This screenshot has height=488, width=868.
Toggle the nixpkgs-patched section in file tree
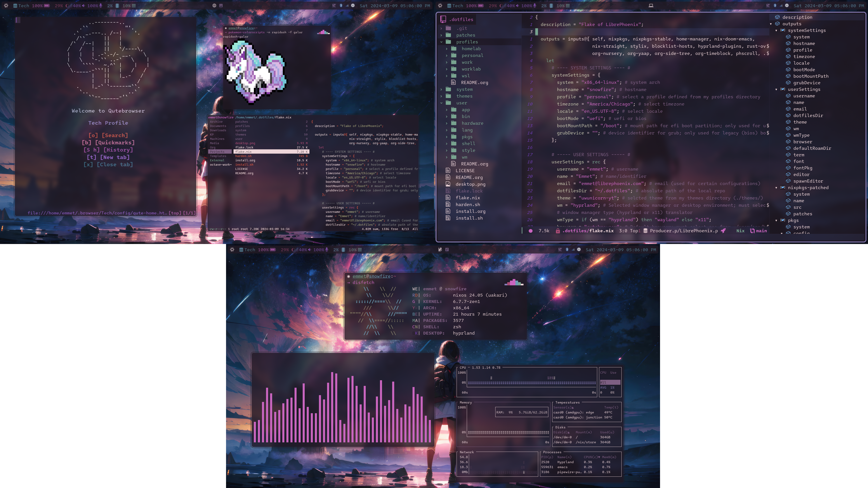(776, 188)
